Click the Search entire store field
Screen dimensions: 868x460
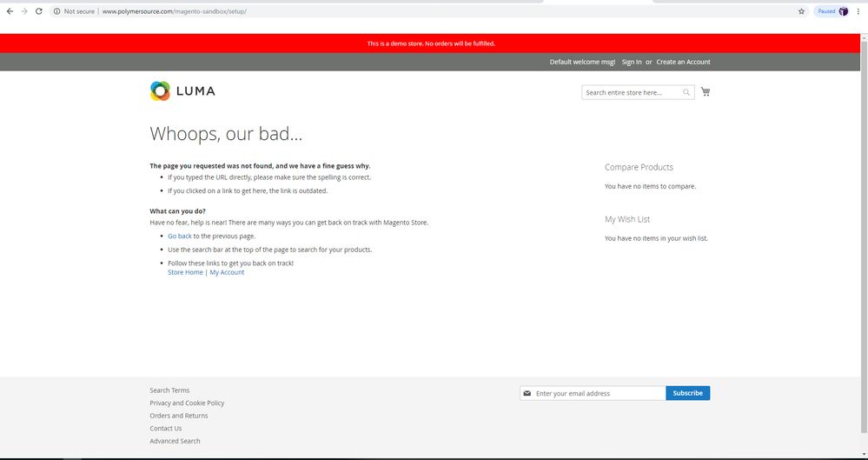(632, 92)
